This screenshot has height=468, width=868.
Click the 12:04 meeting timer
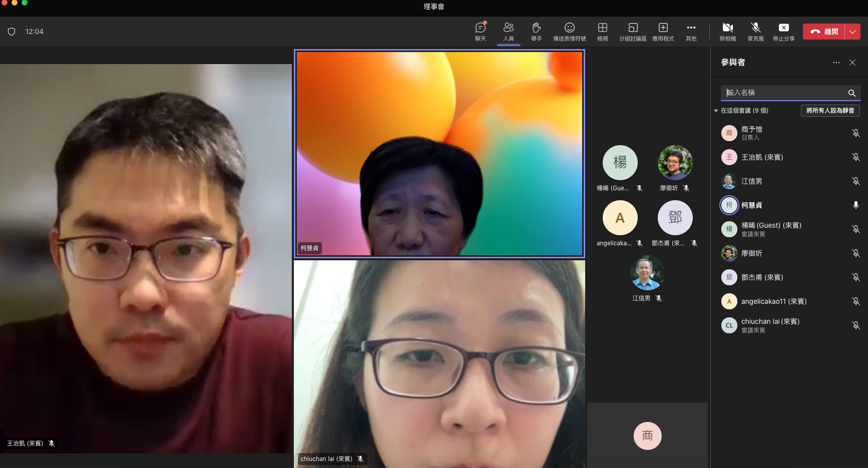coord(35,32)
